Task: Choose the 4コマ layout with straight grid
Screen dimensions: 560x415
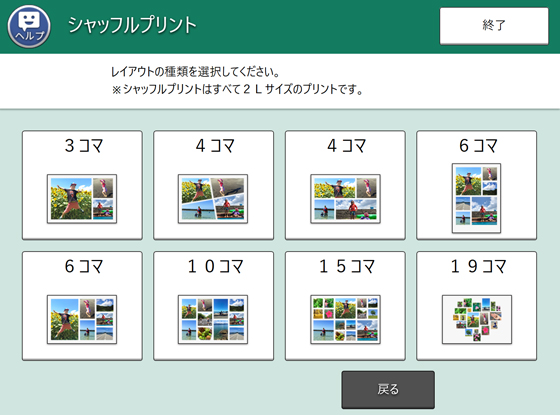Action: (x=345, y=185)
